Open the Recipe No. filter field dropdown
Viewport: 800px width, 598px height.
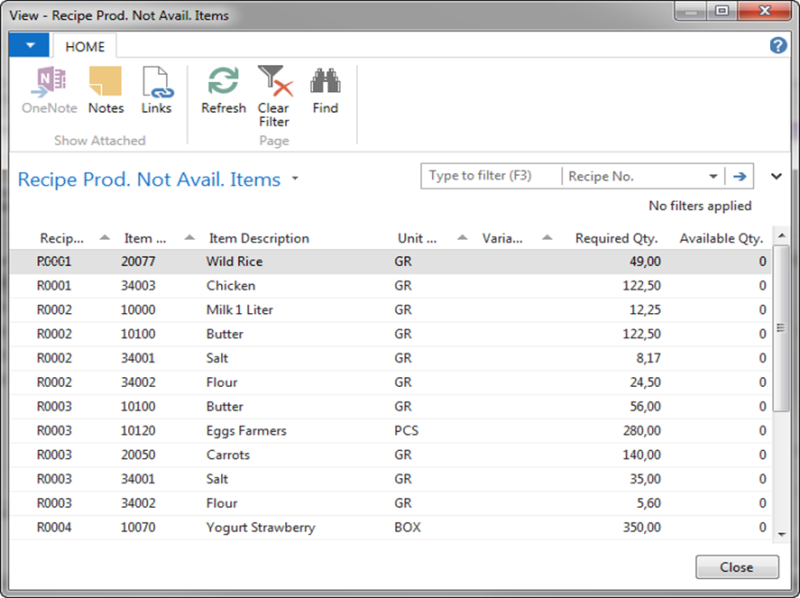tap(713, 176)
